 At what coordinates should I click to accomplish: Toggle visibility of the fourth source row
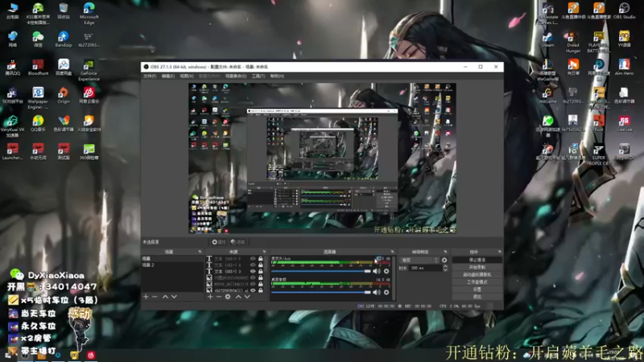[x=253, y=278]
